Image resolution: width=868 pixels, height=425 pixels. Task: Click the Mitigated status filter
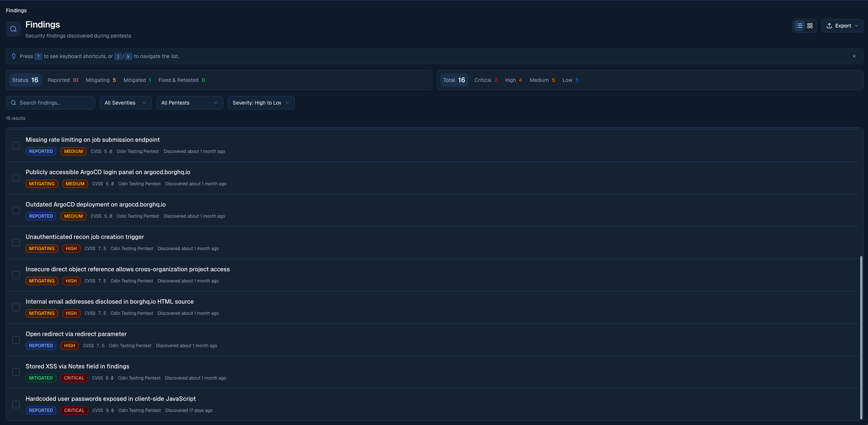[137, 80]
